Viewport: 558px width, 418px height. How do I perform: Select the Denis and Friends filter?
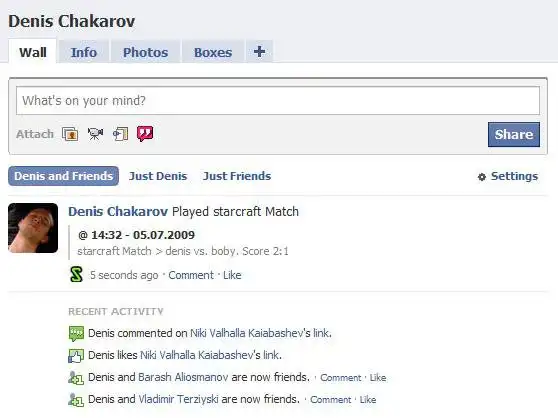63,176
